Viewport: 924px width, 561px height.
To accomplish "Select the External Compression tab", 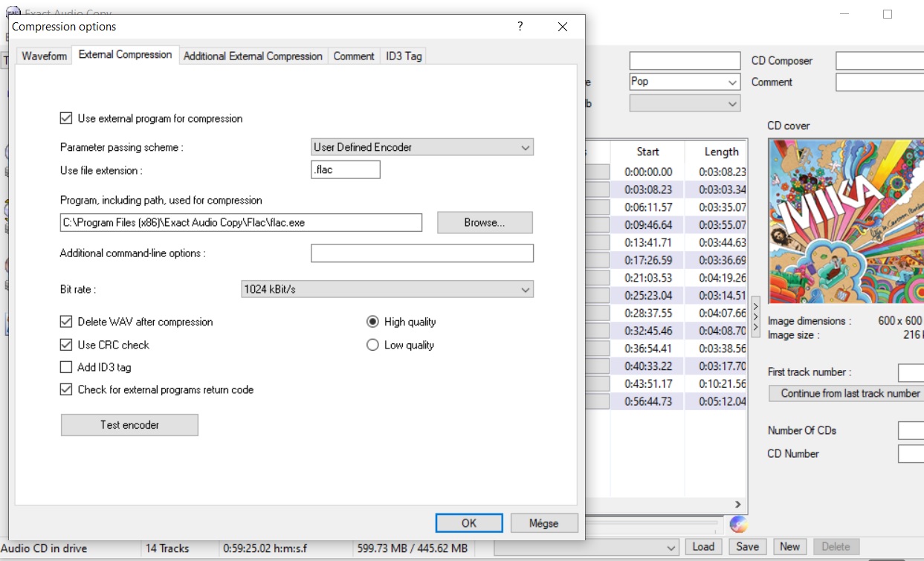I will (x=126, y=55).
